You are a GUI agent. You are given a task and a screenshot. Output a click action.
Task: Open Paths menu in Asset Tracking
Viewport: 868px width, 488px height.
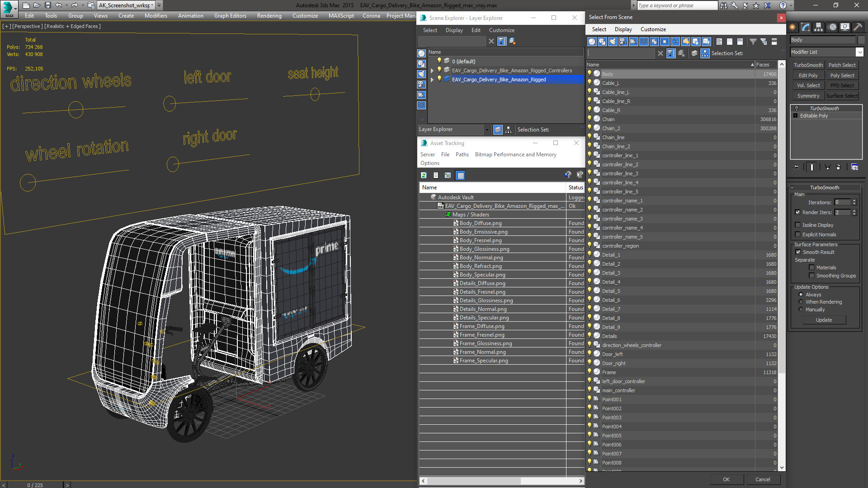[x=462, y=155]
